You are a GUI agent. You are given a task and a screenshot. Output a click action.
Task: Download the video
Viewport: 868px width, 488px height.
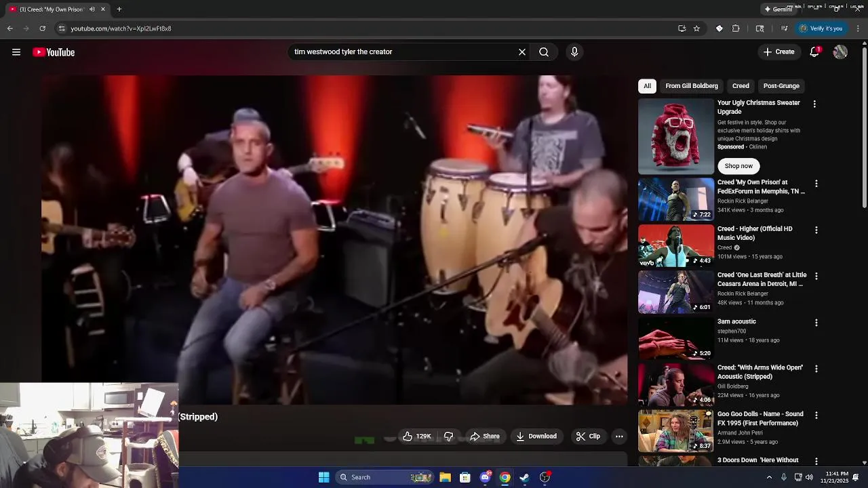pos(536,436)
